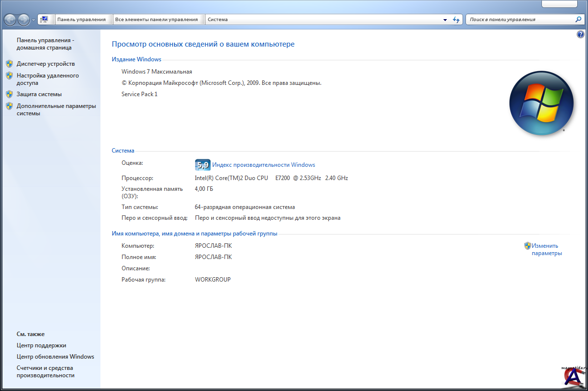Click the help question mark icon
The height and width of the screenshot is (391, 588).
(581, 34)
